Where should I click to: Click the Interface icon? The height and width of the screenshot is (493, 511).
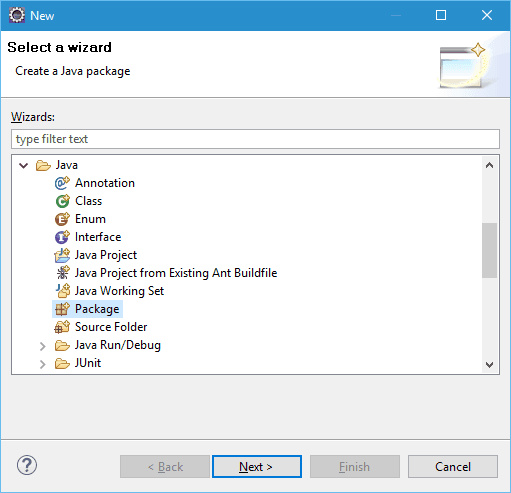tap(62, 237)
